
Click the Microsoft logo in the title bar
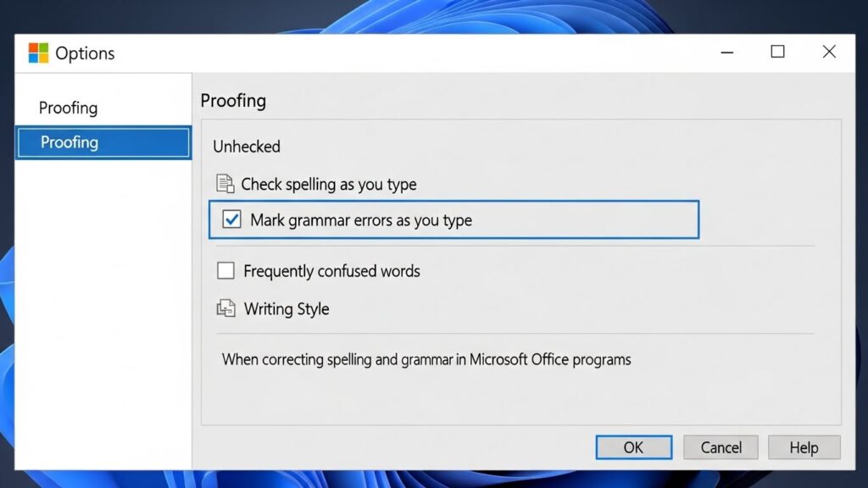tap(38, 53)
